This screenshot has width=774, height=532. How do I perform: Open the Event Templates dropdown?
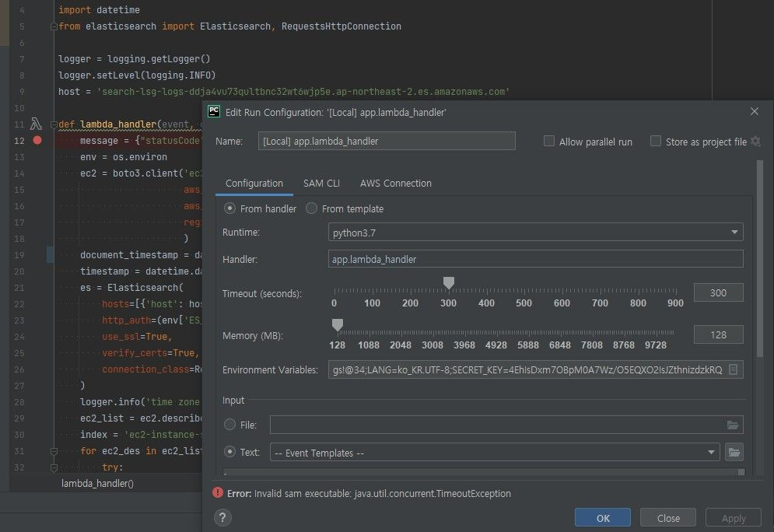(x=495, y=452)
